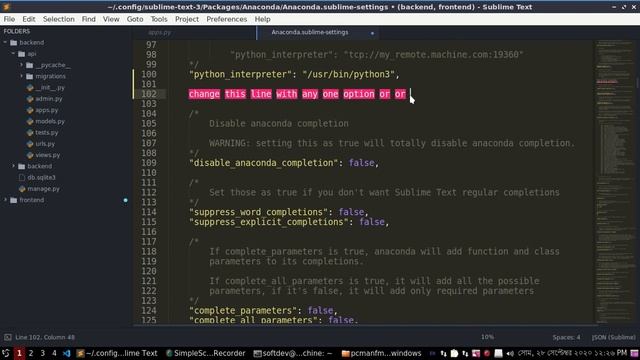
Task: Open the Find menu
Action: (x=89, y=19)
